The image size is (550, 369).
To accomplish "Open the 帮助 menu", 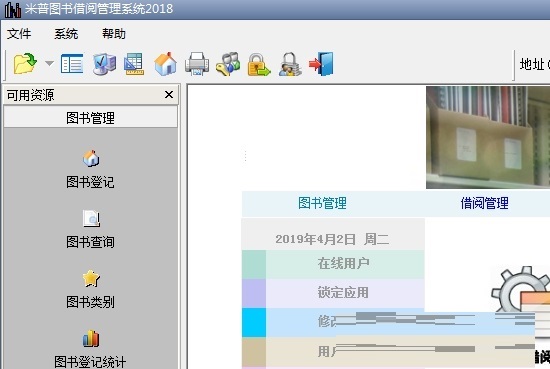I will (114, 34).
